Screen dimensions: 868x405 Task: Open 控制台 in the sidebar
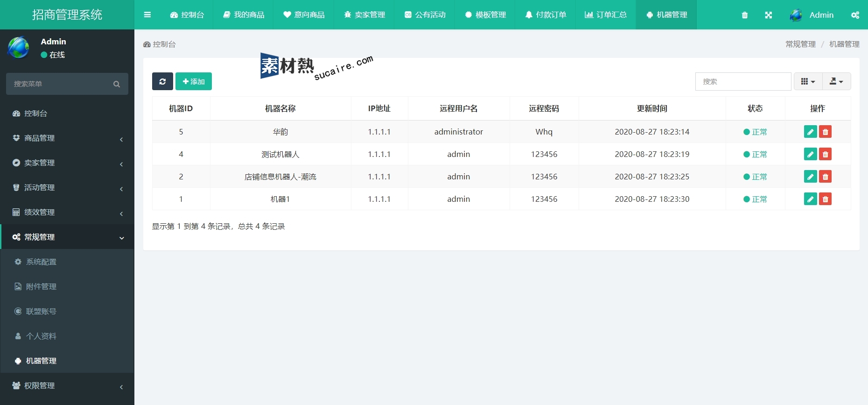point(67,114)
